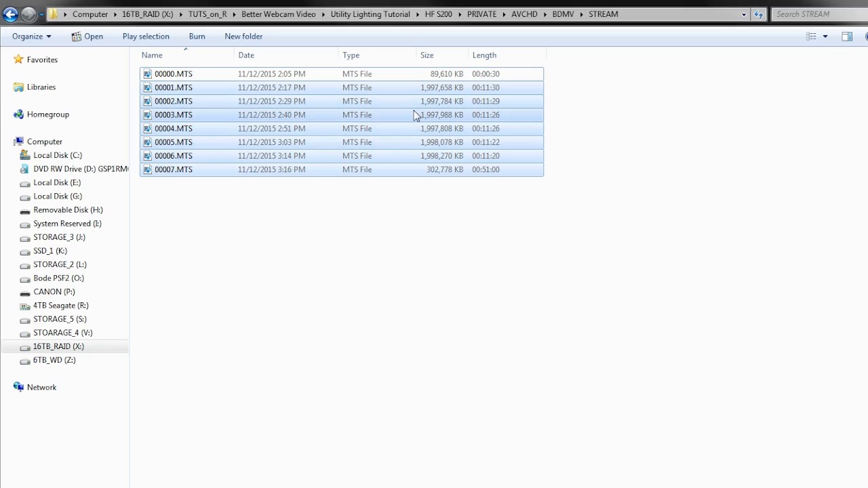Click the Libraries icon in sidebar
Image resolution: width=868 pixels, height=488 pixels.
point(18,87)
